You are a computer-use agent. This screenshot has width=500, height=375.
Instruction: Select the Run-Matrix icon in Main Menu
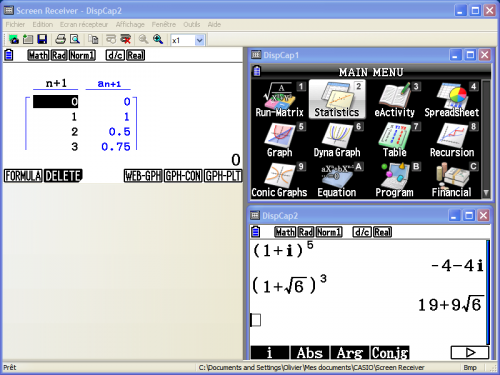pos(280,100)
